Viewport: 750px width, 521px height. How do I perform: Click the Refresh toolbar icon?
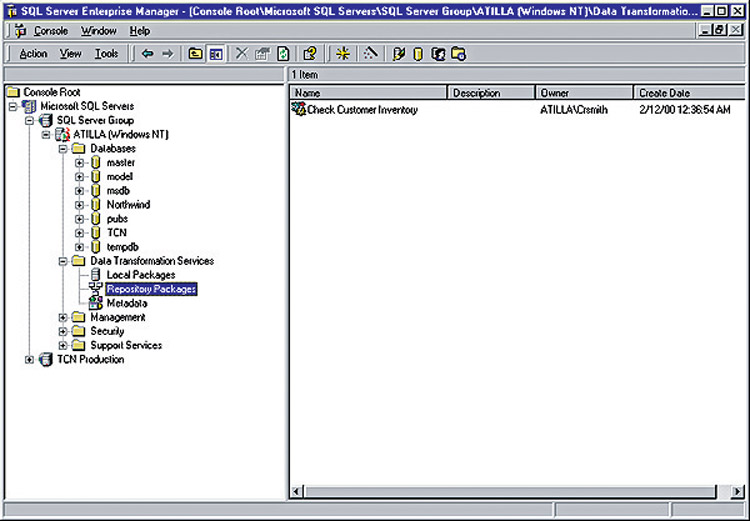pos(283,54)
